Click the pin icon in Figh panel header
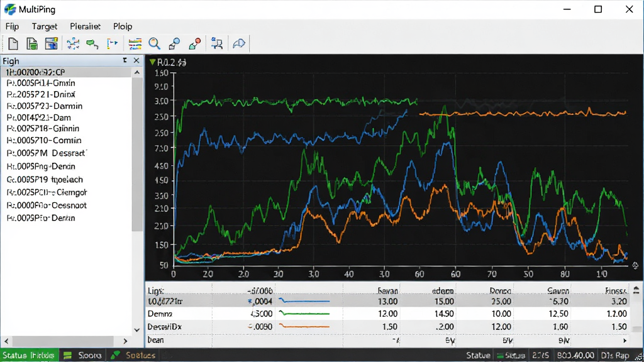 pos(125,60)
